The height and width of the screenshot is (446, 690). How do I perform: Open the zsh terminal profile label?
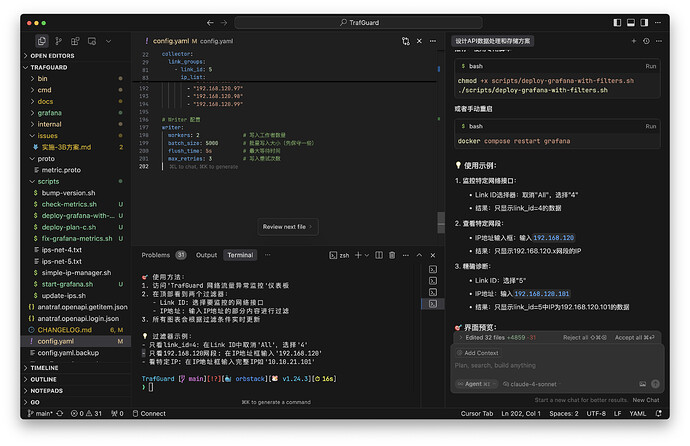coord(339,255)
